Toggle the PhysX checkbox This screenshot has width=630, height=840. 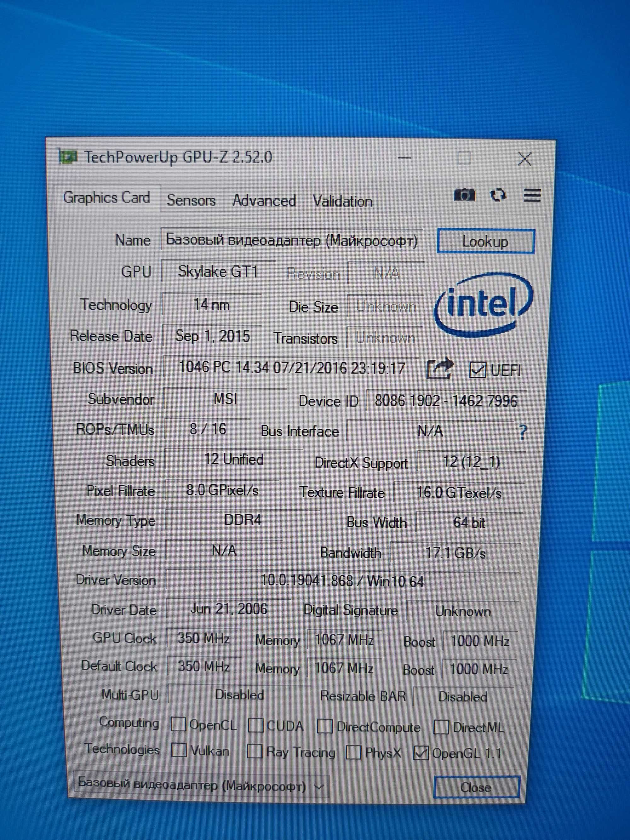coord(353,752)
